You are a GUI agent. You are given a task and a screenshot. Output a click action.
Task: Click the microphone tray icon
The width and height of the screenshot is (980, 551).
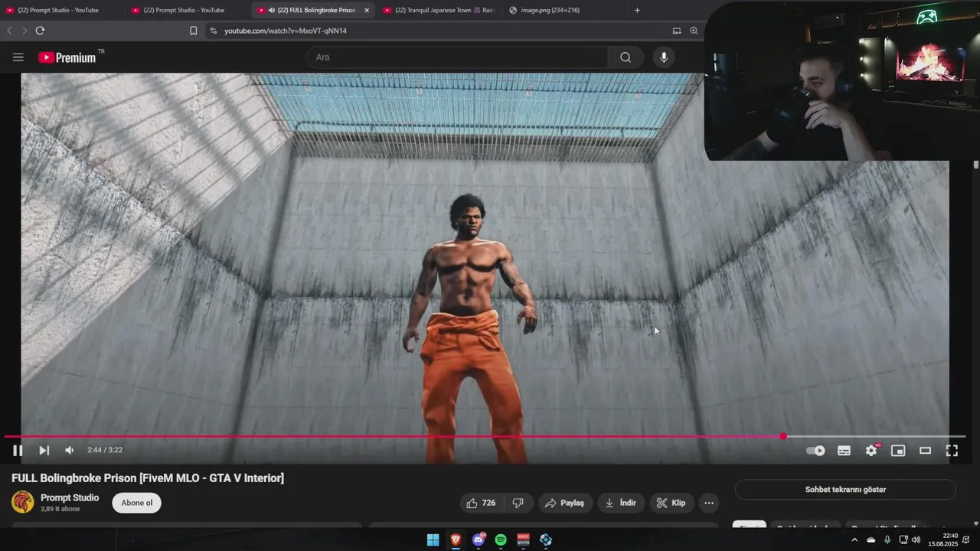pos(887,540)
